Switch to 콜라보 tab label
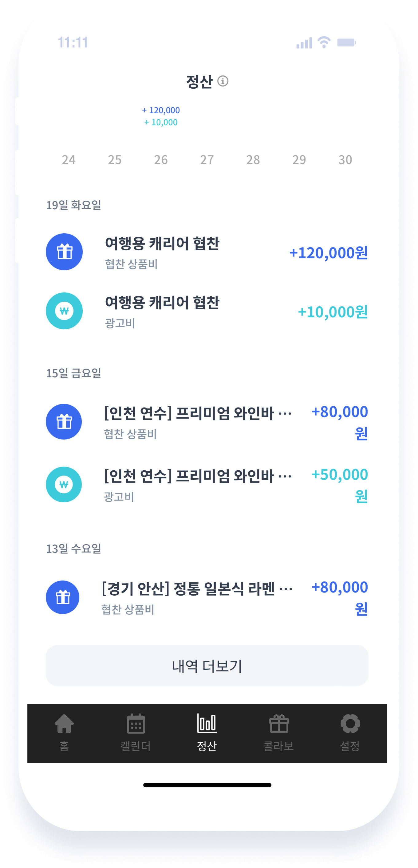The image size is (418, 868). click(x=279, y=746)
